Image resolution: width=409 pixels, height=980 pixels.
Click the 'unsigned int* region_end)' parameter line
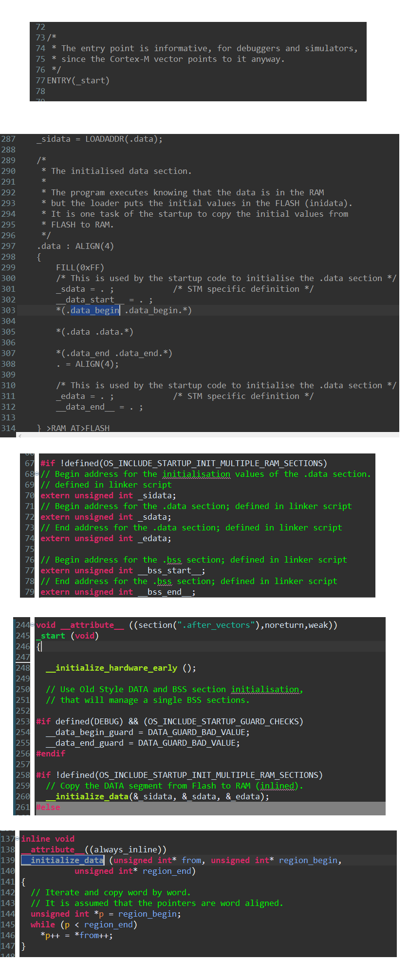tap(135, 871)
